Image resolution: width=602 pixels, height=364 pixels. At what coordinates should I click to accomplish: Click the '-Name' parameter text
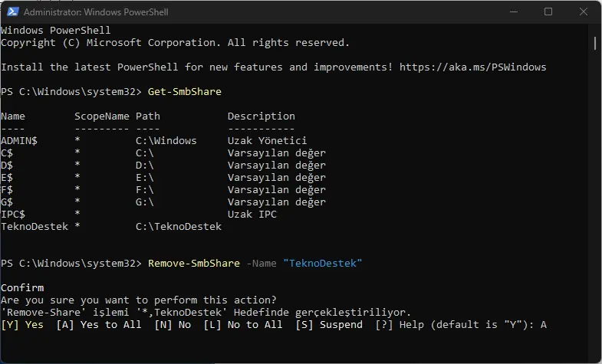(x=262, y=264)
